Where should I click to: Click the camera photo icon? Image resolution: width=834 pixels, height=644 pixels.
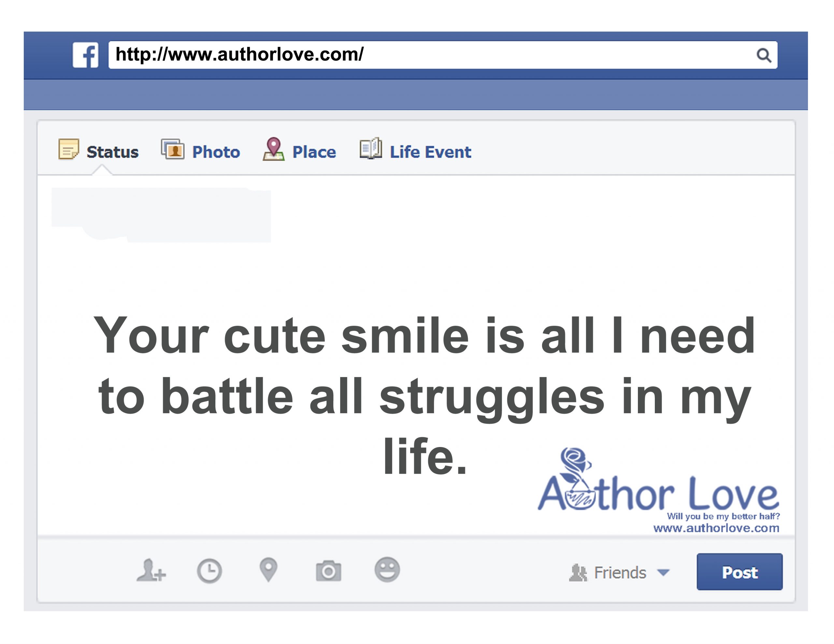click(328, 571)
